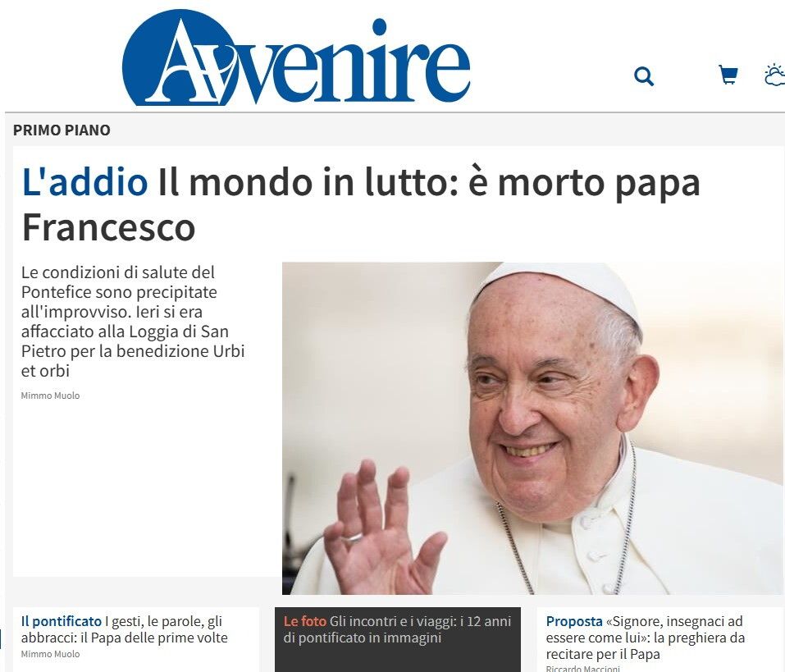Open Mimmo Muolo byline under Il pontificato
The width and height of the screenshot is (785, 672).
click(50, 654)
